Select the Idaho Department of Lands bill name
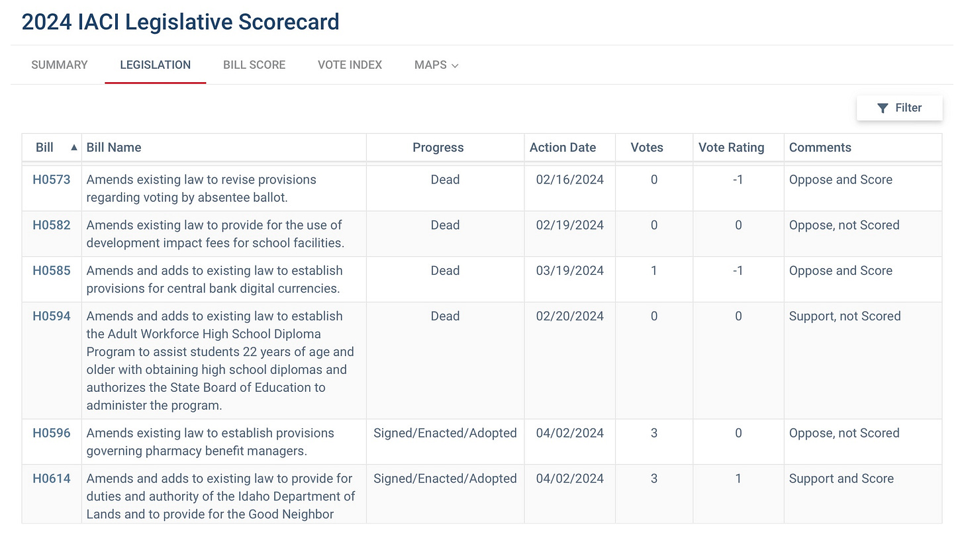Image resolution: width=964 pixels, height=560 pixels. click(x=220, y=496)
